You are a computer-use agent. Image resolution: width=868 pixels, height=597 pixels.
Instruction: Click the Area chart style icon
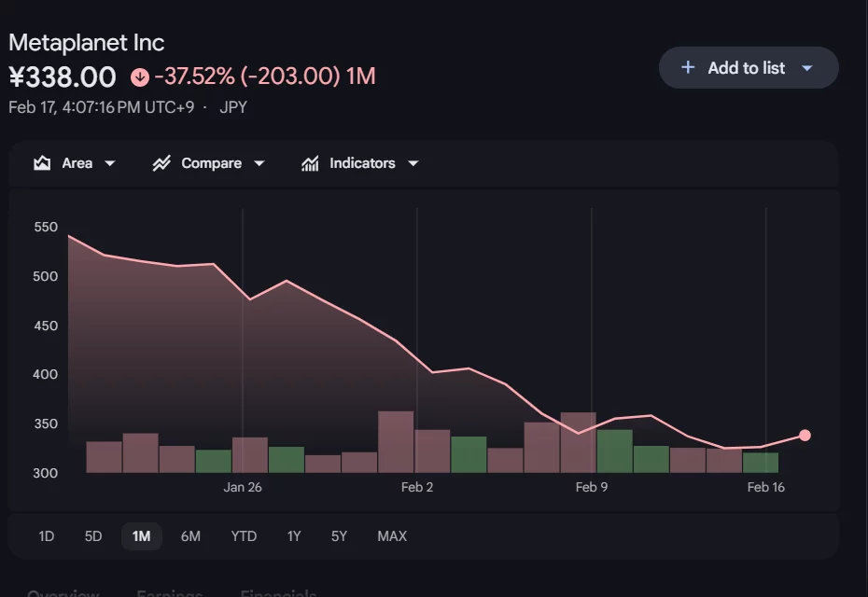pos(41,162)
